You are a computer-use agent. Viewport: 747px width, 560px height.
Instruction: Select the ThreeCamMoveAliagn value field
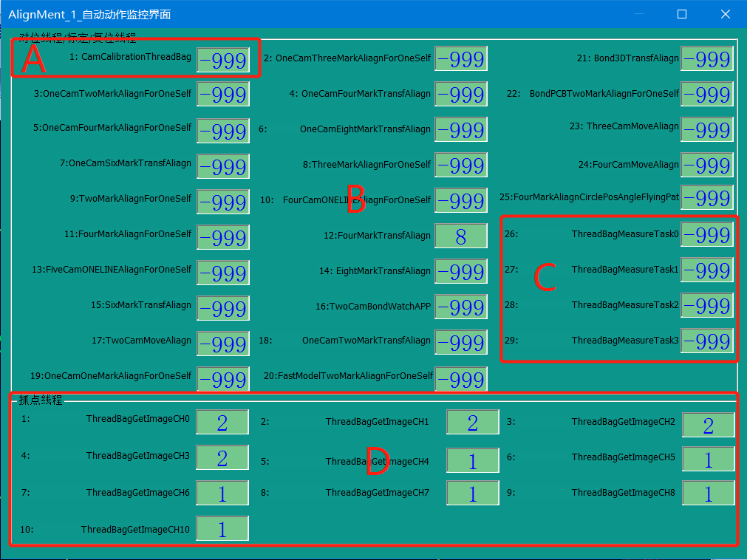(707, 129)
